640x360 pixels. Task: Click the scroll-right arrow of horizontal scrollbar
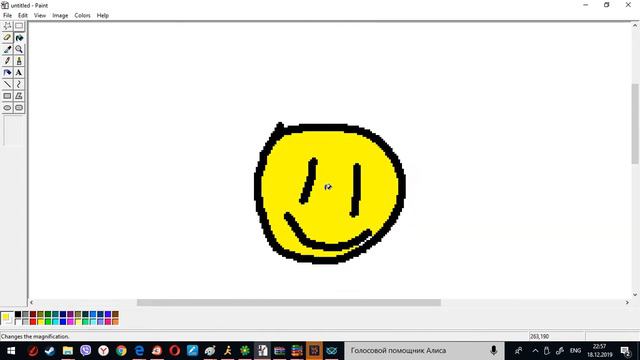tap(627, 302)
